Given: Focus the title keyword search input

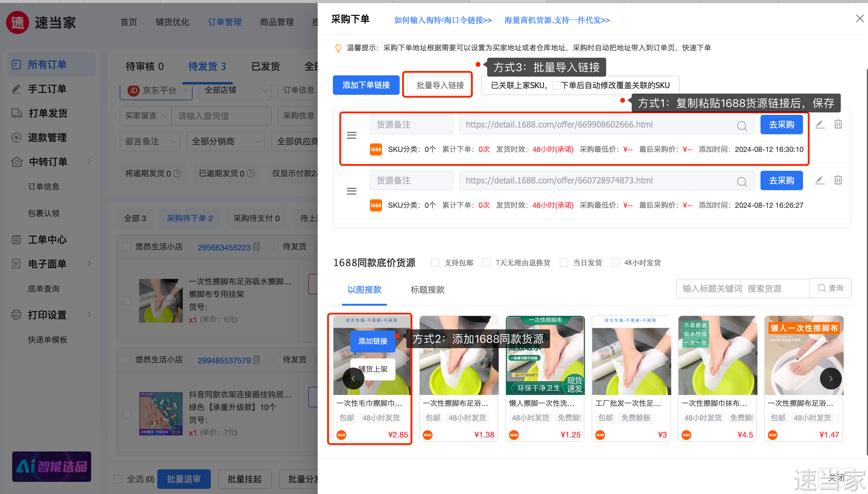Looking at the screenshot, I should click(743, 288).
